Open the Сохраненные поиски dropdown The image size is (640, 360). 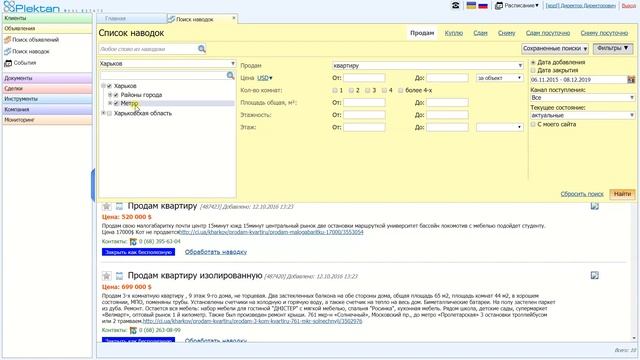[x=555, y=49]
